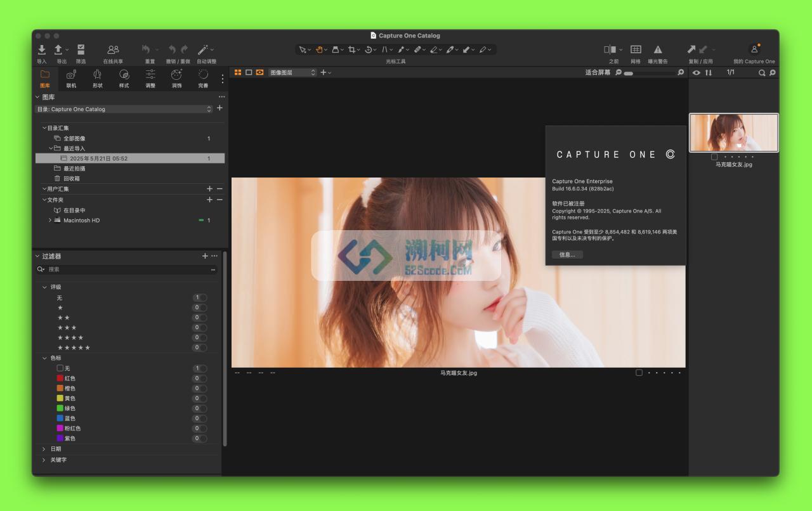The width and height of the screenshot is (812, 511).
Task: Click the 导出 export icon
Action: click(58, 49)
